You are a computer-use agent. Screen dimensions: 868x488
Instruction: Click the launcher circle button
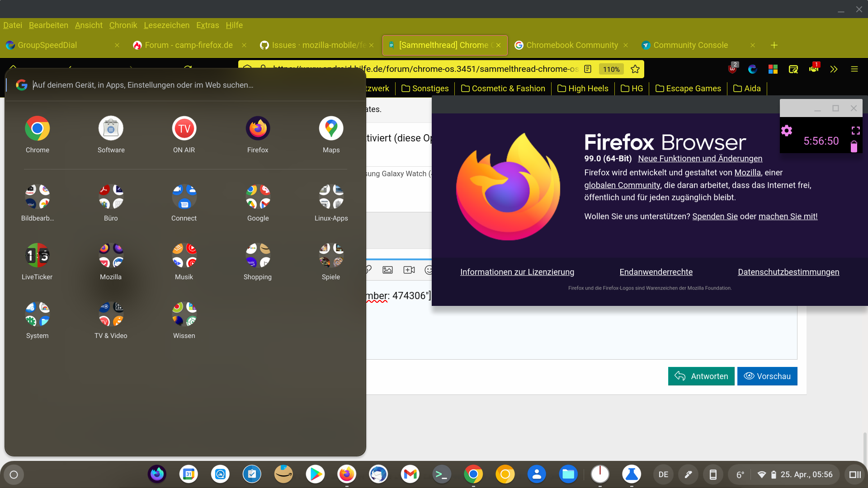[x=14, y=474]
